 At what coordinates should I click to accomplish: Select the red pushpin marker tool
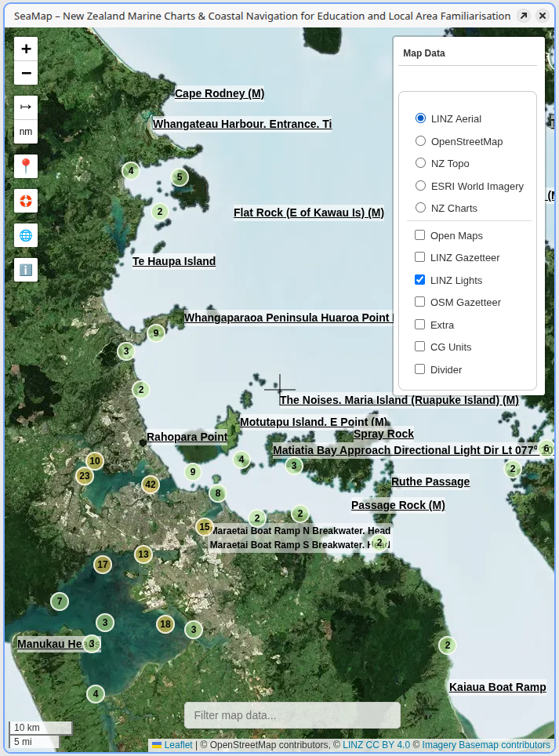[26, 166]
